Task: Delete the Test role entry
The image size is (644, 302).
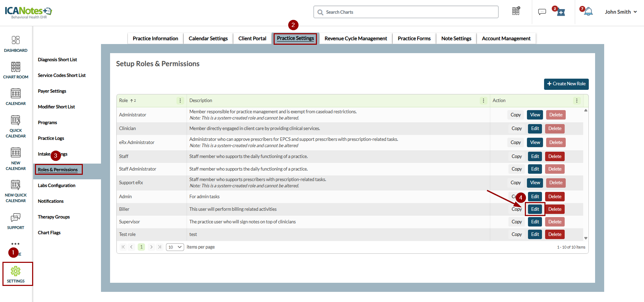Action: [555, 235]
